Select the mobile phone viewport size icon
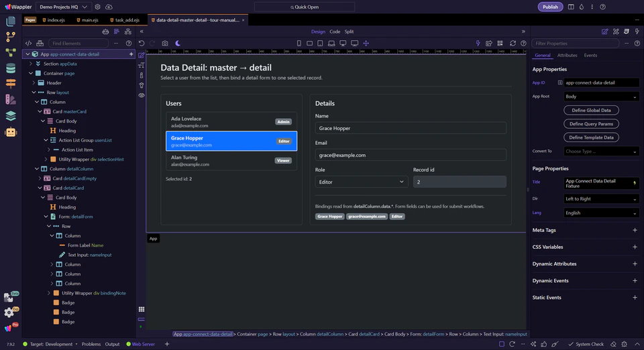Viewport: 644px width, 350px height. (x=299, y=43)
